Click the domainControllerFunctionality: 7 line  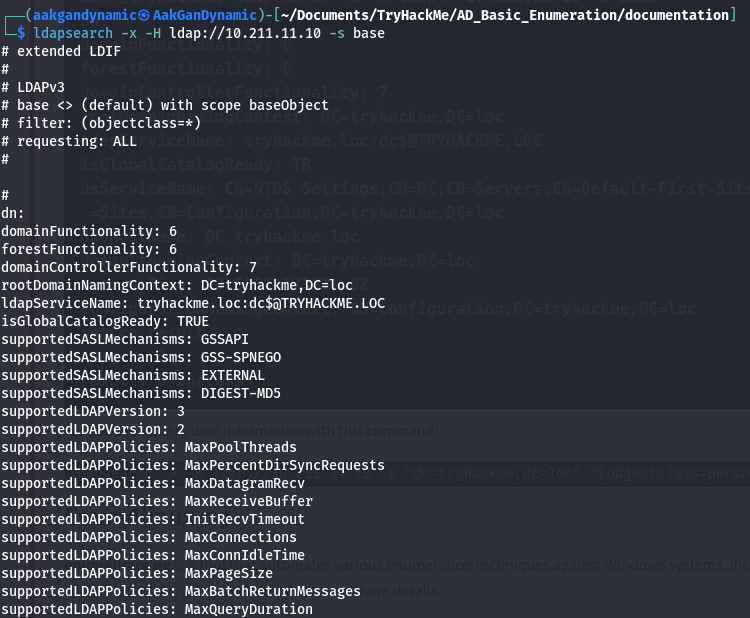[x=129, y=267]
